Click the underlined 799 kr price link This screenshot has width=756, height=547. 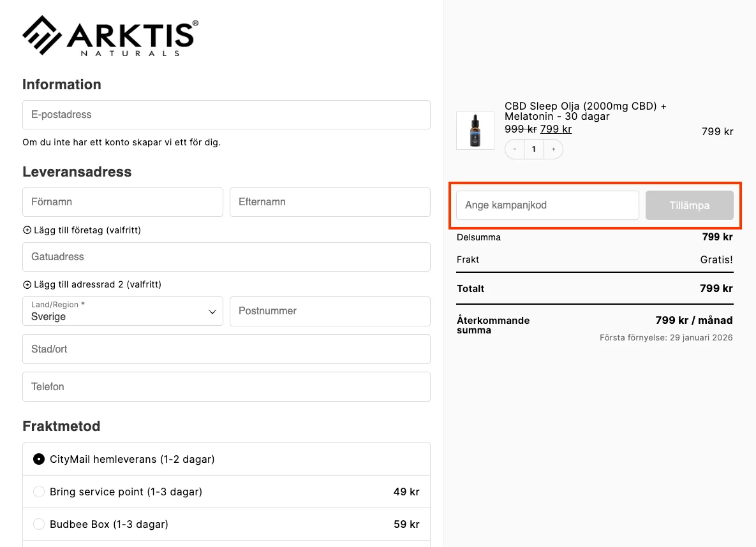coord(555,129)
